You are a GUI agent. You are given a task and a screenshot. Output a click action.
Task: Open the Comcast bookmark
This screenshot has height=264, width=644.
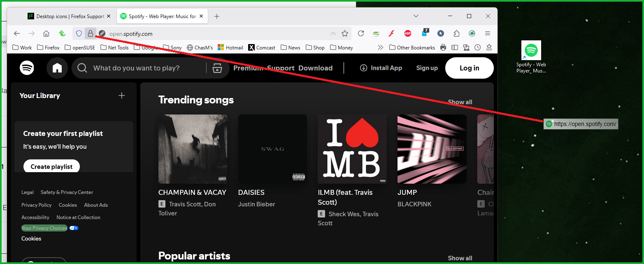(x=262, y=47)
